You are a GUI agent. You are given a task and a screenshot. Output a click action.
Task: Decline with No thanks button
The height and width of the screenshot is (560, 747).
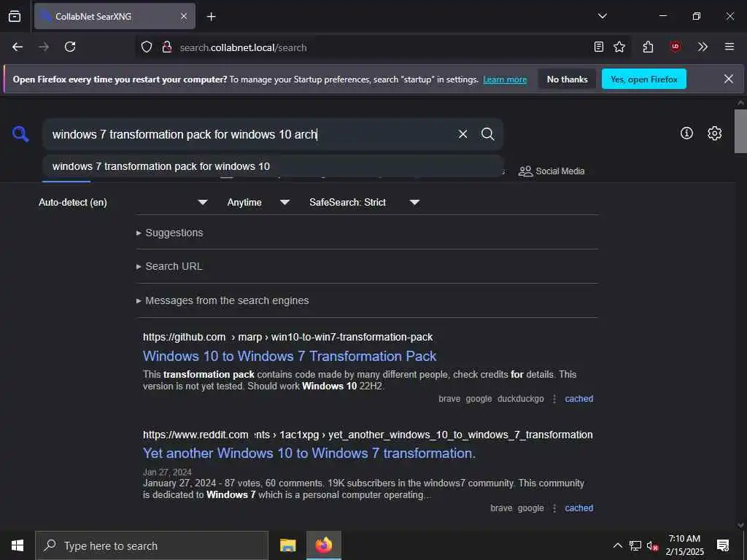tap(568, 79)
